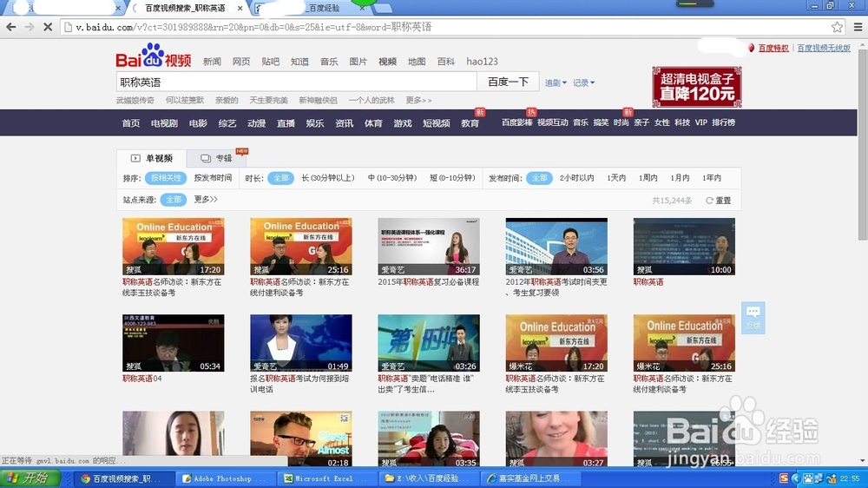
Task: Bookmark this page with the star icon
Action: [837, 27]
